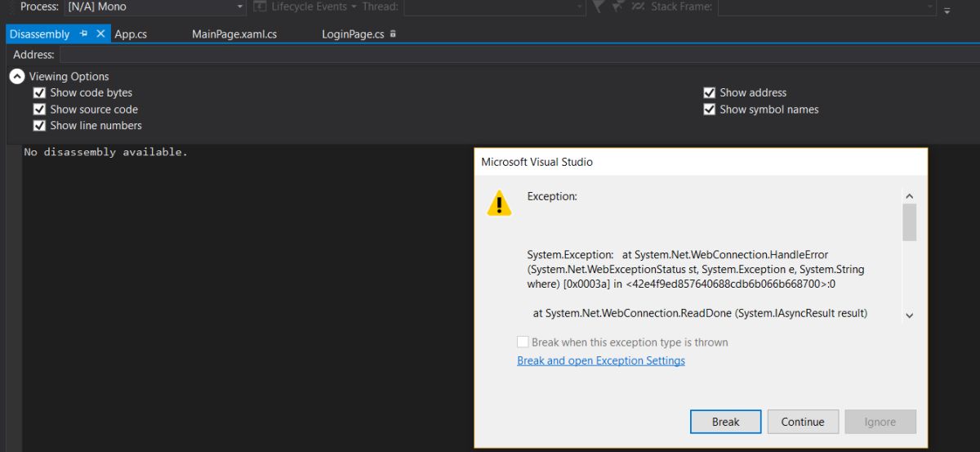980x452 pixels.
Task: Enable Break when this exception type is thrown
Action: tap(523, 342)
